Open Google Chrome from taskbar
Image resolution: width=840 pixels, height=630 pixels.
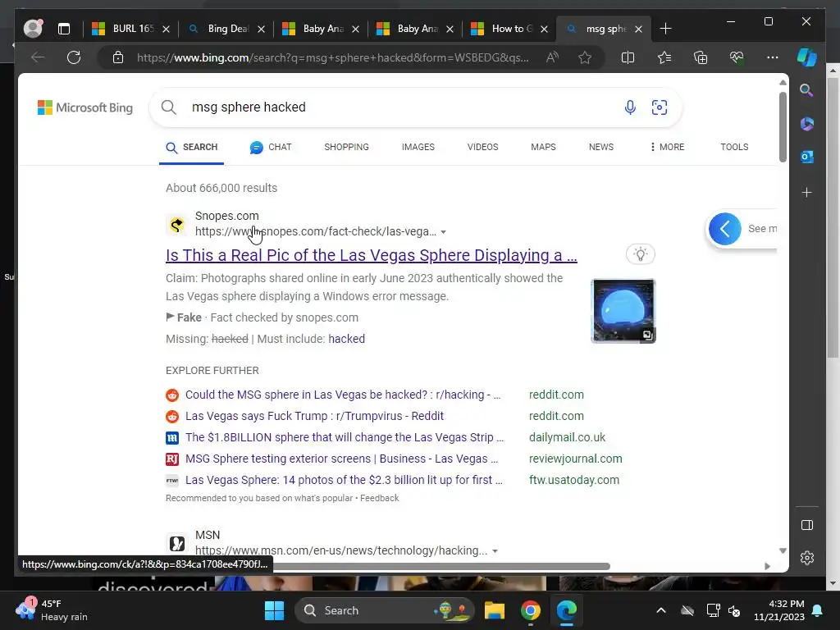[531, 610]
